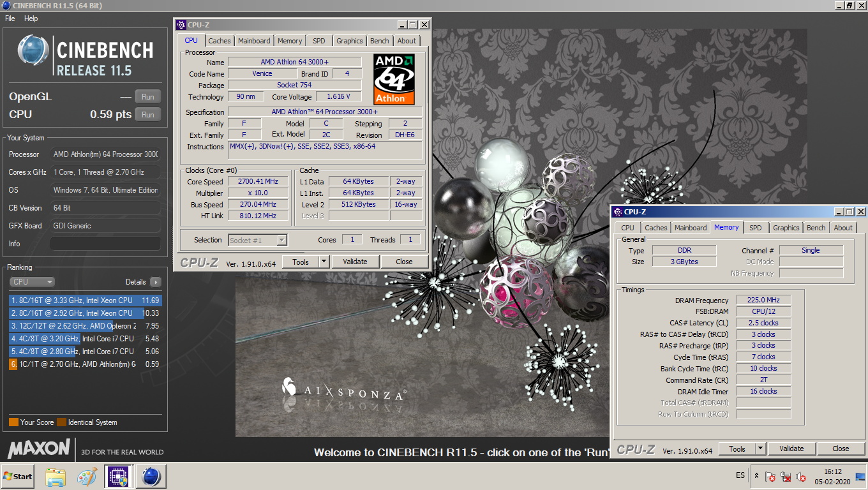Select ranking row 4C/8T @ 3.20 GHz Core i7
Image resolution: width=868 pixels, height=490 pixels.
point(86,339)
